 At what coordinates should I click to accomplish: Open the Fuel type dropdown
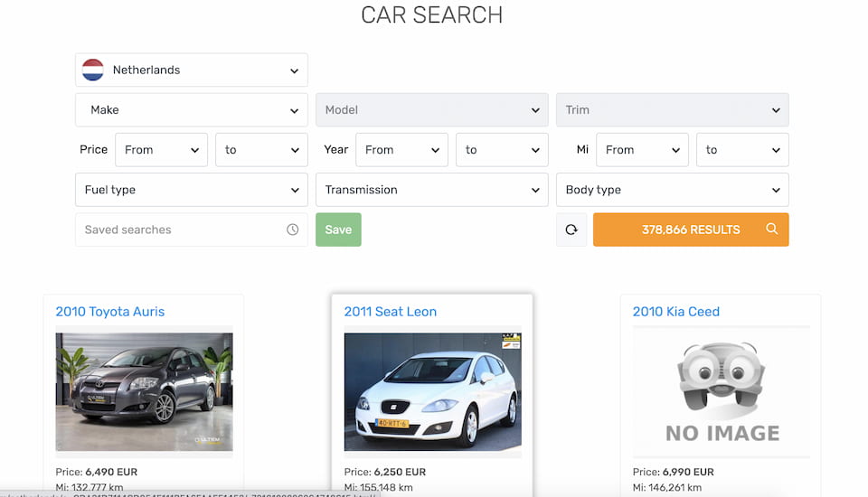(x=192, y=190)
